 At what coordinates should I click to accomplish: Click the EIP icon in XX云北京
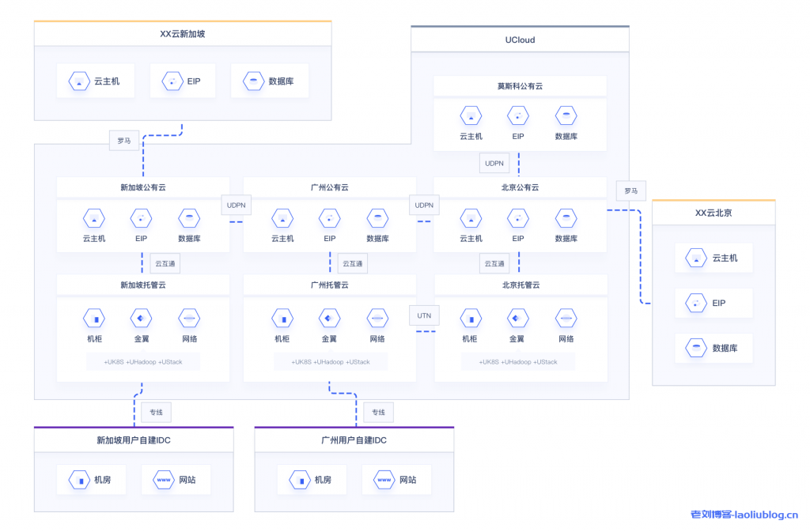point(696,303)
